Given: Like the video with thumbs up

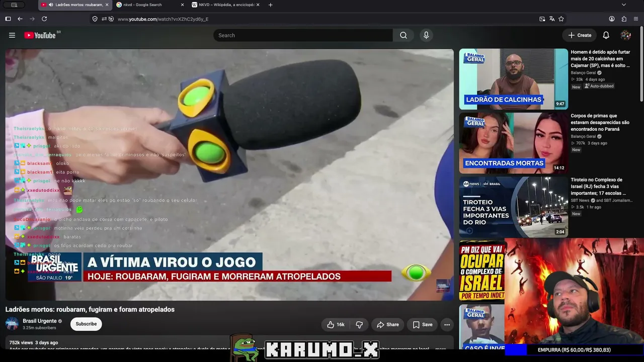Looking at the screenshot, I should (336, 325).
